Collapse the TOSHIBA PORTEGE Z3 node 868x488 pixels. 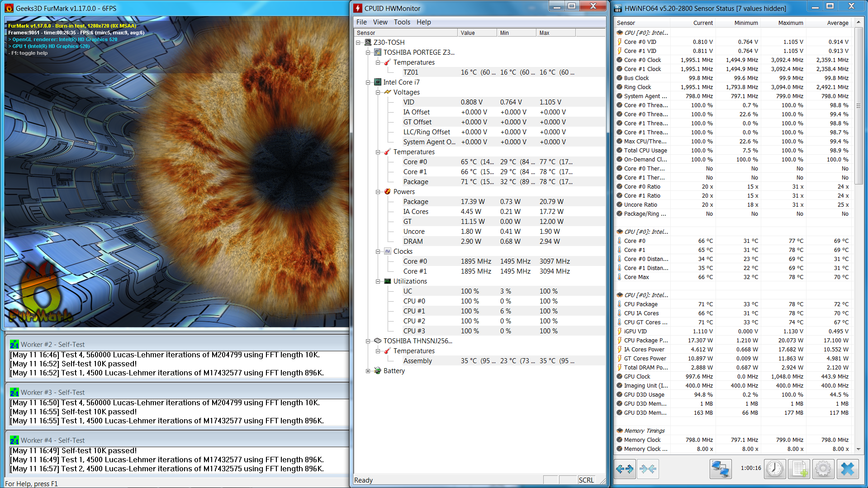[x=368, y=52]
